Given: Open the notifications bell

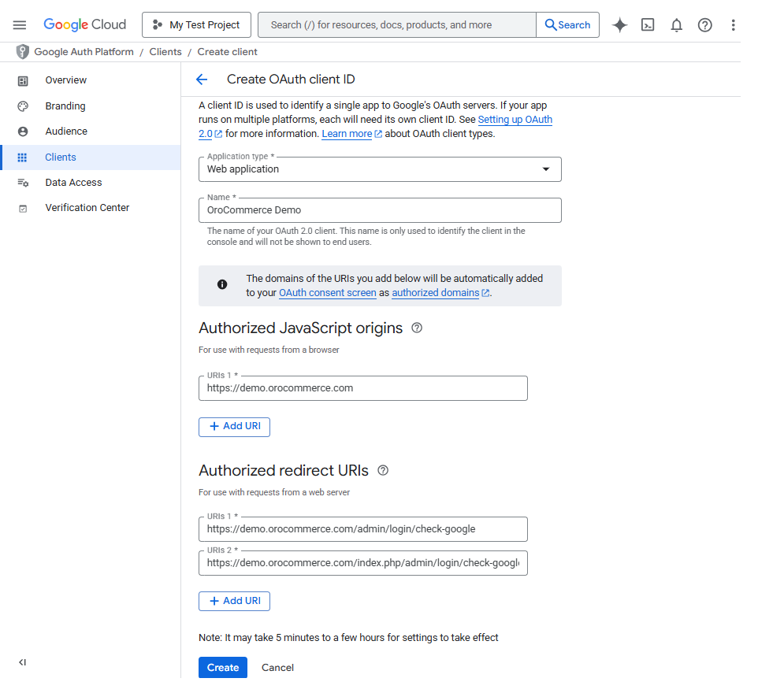Looking at the screenshot, I should tap(676, 25).
